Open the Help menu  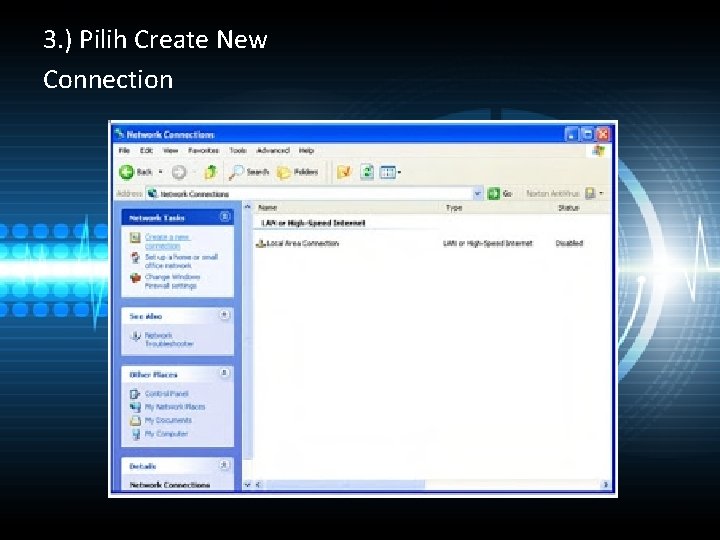[x=306, y=151]
